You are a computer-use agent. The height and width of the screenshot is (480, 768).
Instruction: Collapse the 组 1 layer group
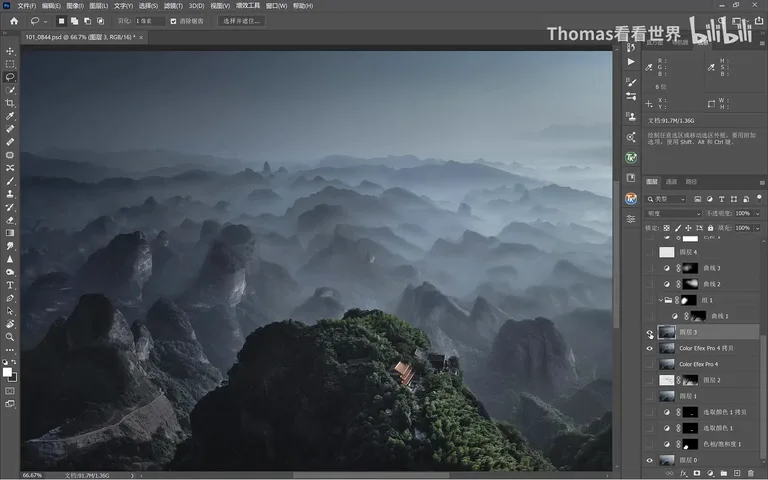point(660,300)
